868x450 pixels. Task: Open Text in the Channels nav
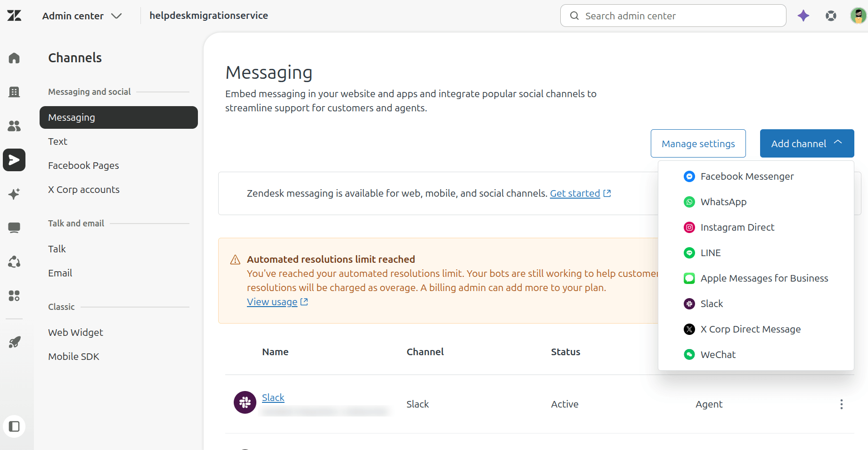point(119,142)
